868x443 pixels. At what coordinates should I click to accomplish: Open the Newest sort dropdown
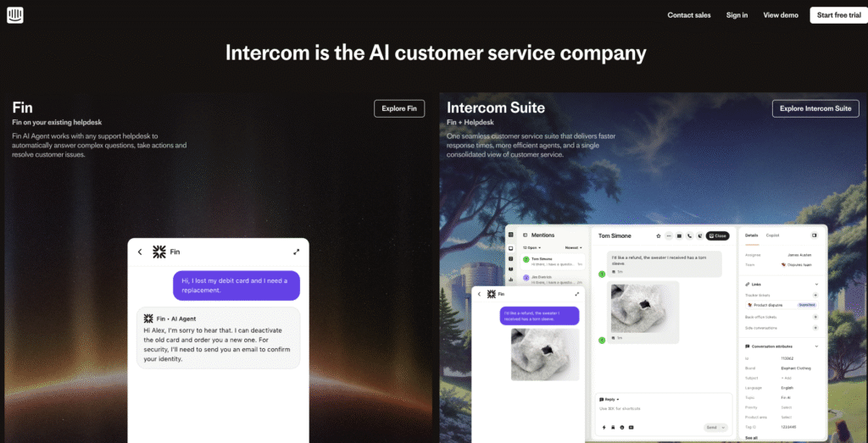[x=574, y=248]
